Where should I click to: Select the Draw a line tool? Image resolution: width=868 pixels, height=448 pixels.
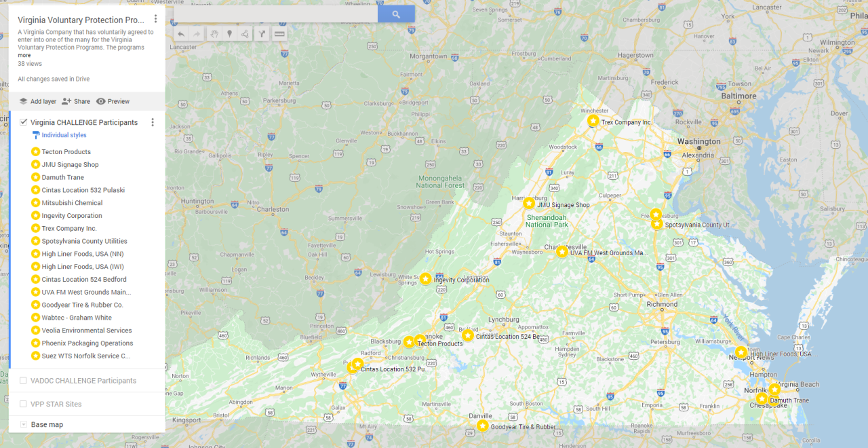pos(245,34)
